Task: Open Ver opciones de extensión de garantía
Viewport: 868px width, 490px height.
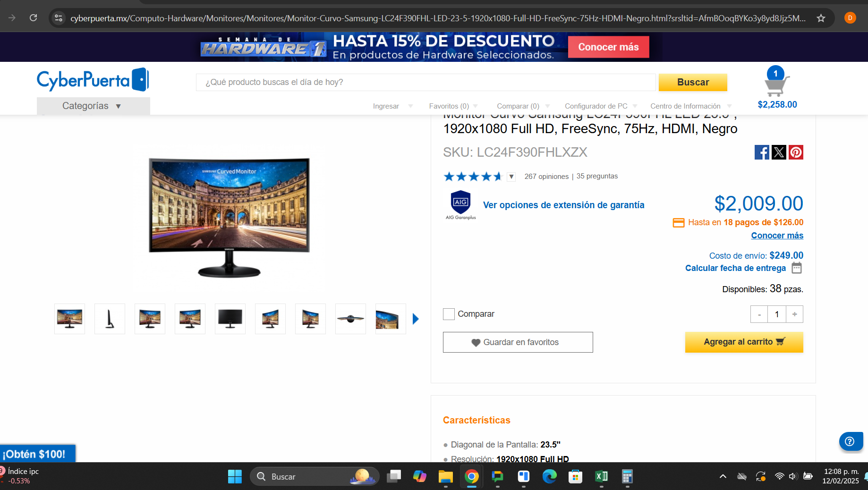Action: tap(563, 205)
